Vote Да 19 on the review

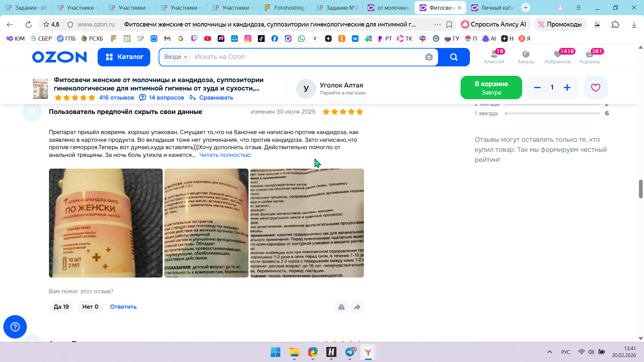(61, 307)
